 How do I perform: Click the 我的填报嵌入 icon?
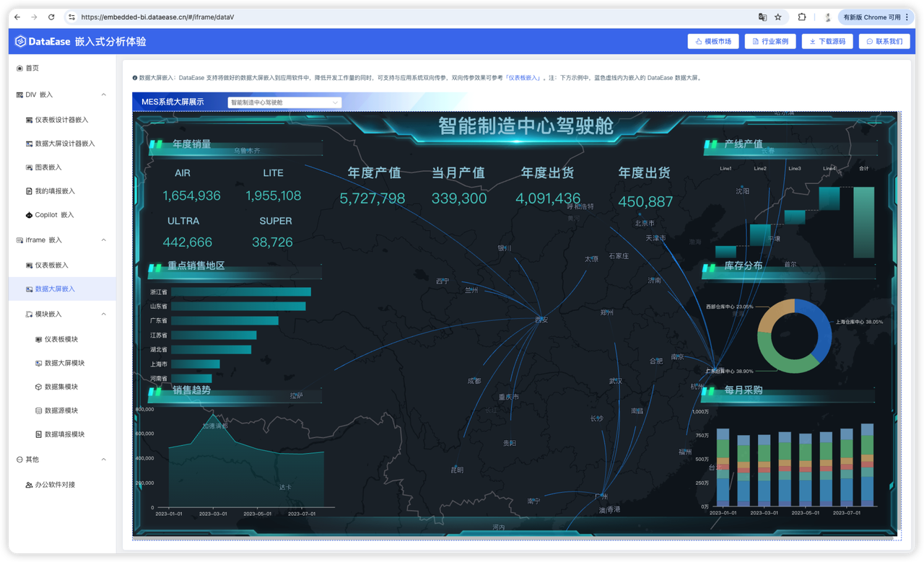[x=29, y=190]
